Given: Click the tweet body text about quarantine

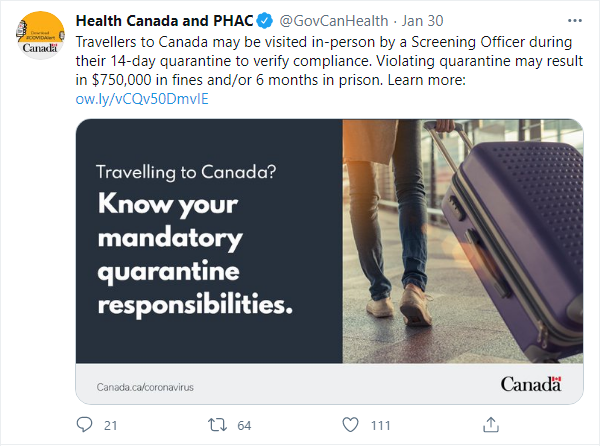Looking at the screenshot, I should tap(329, 61).
